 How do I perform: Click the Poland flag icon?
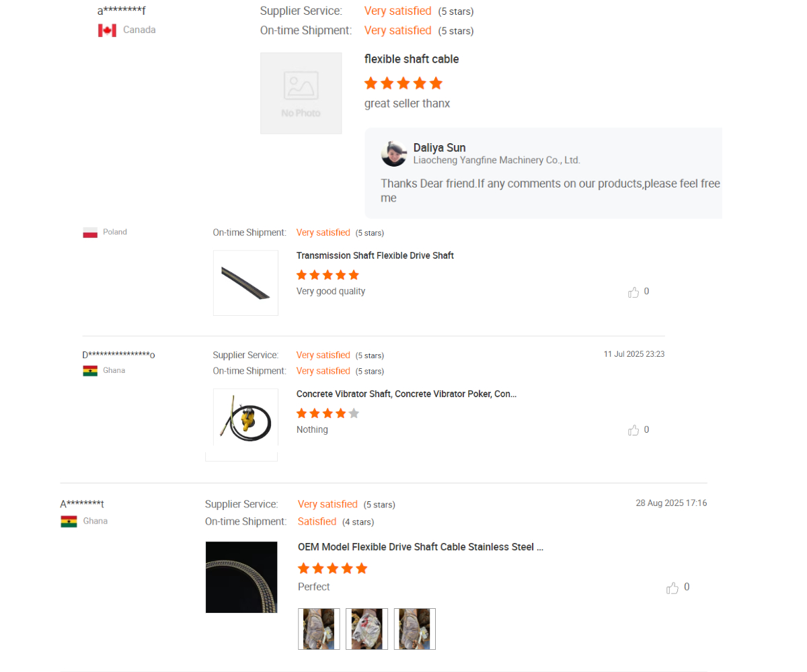(90, 233)
